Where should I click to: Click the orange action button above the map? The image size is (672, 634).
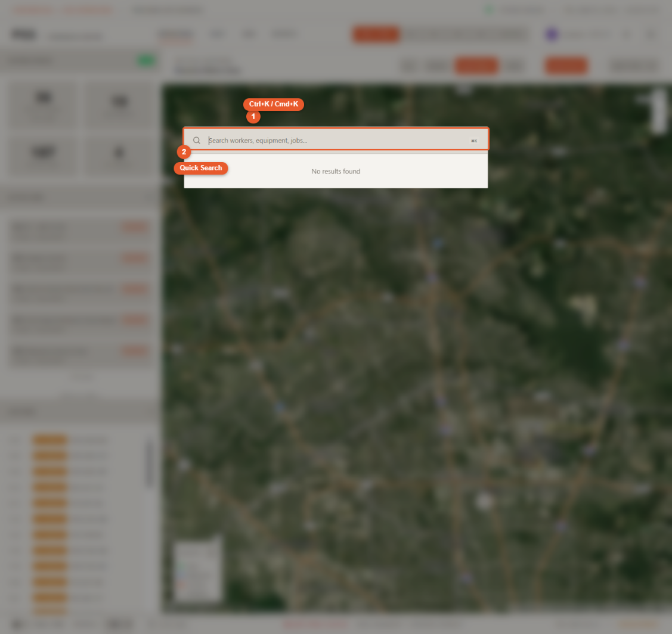[x=476, y=66]
